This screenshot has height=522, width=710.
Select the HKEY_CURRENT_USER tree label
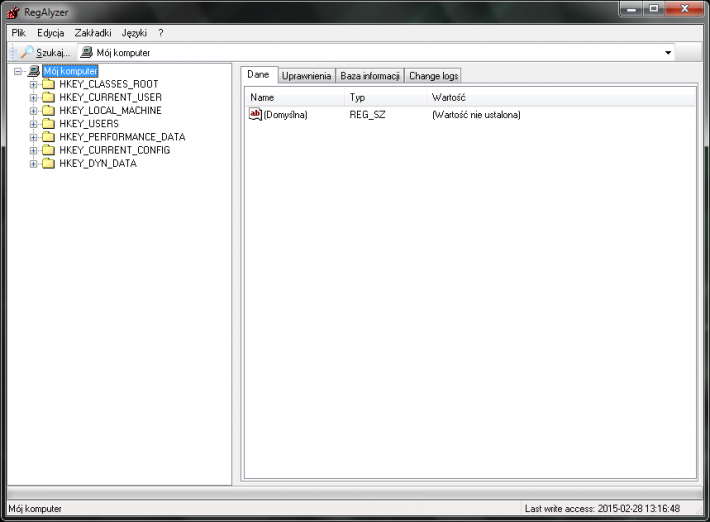(110, 97)
